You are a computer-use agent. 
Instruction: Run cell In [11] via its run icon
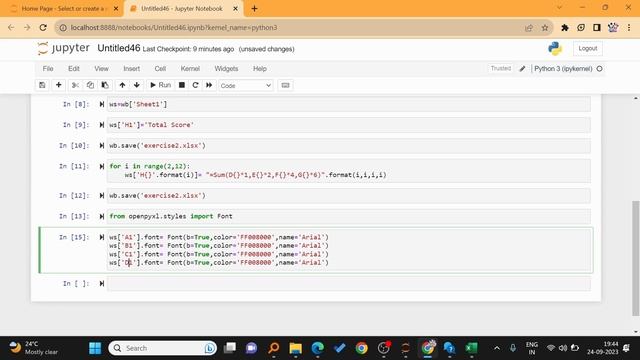tap(102, 166)
